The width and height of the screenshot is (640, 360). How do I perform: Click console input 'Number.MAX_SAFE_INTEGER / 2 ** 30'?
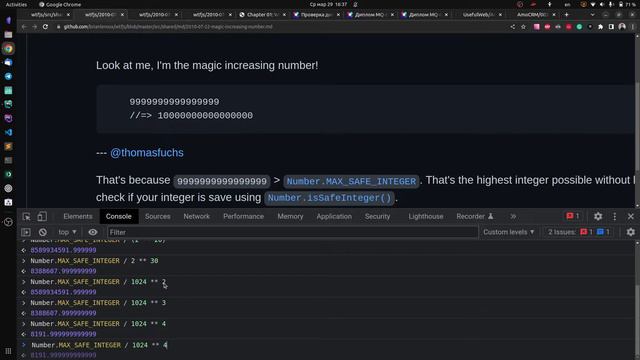pyautogui.click(x=94, y=261)
